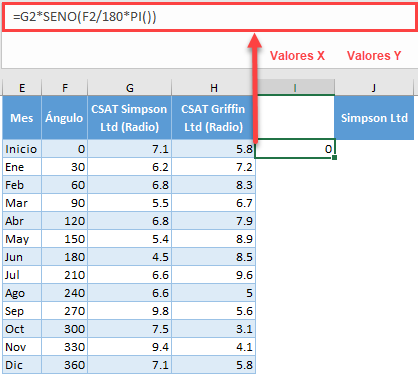Screen dimensions: 418x380
Task: Click the Mar month cell
Action: click(22, 203)
